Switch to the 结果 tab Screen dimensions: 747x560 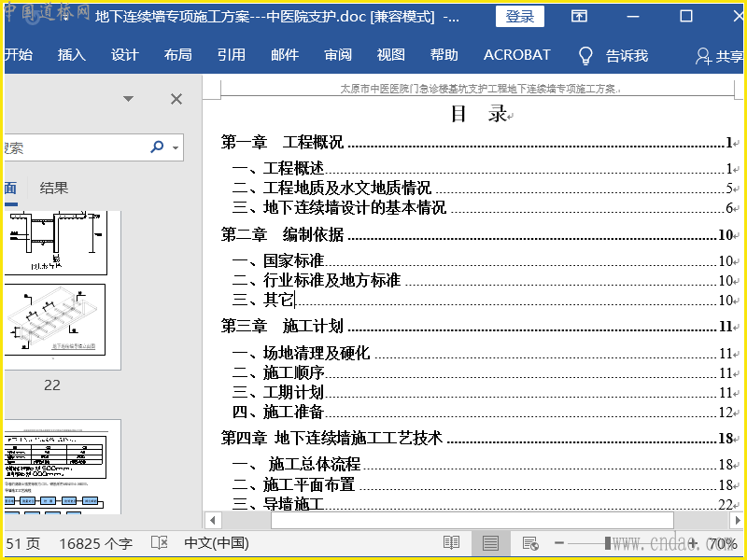[54, 189]
